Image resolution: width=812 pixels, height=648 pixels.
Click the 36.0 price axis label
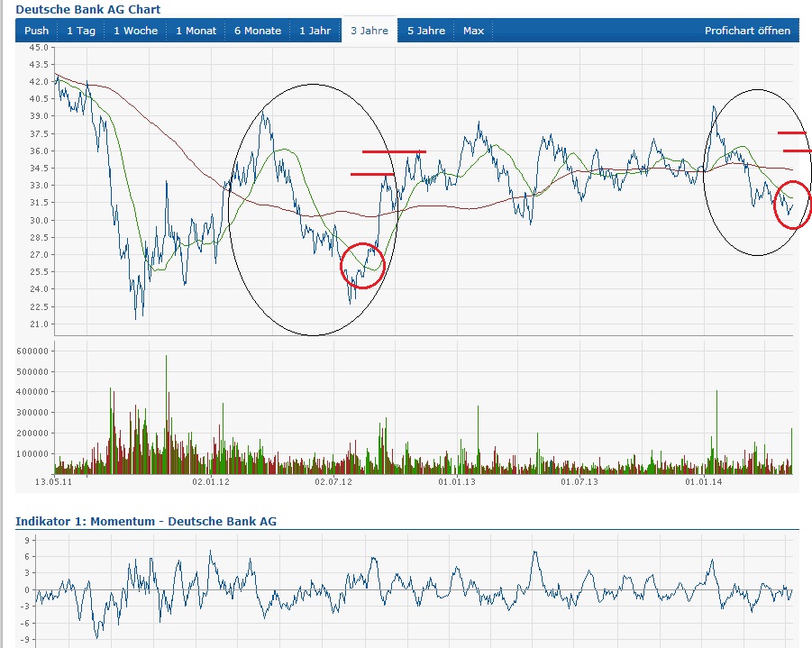(x=39, y=151)
